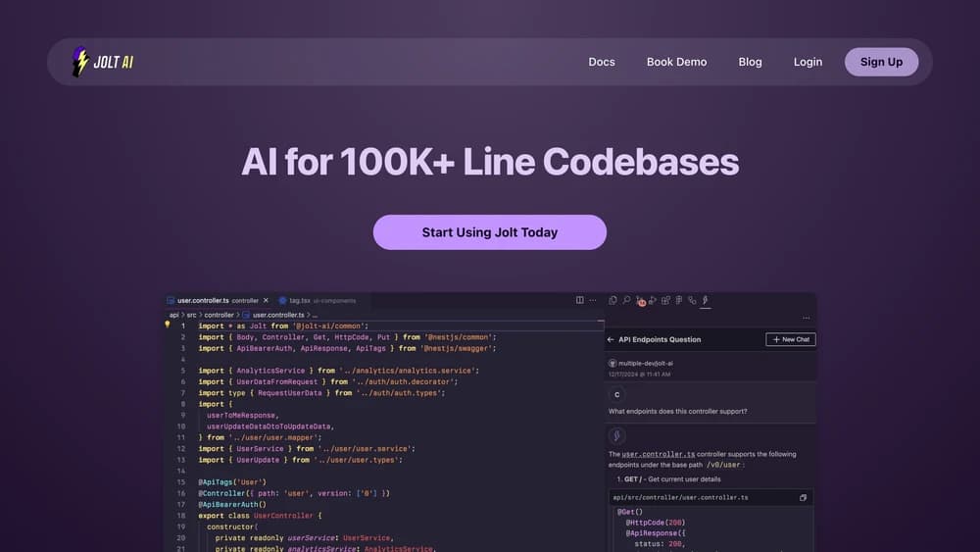Click the headline 'AI for 100K+ Line Codebases'
Screen dimensions: 980x552
490,162
